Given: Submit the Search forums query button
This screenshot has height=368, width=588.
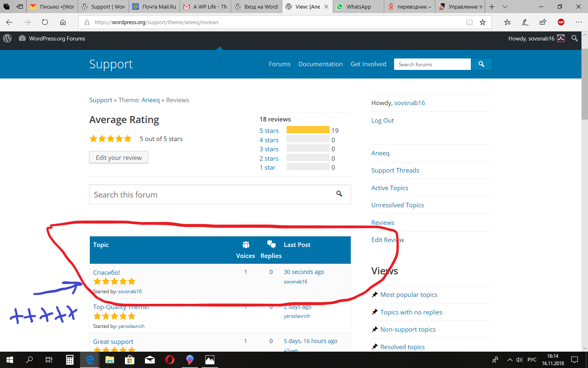Looking at the screenshot, I should pos(481,64).
